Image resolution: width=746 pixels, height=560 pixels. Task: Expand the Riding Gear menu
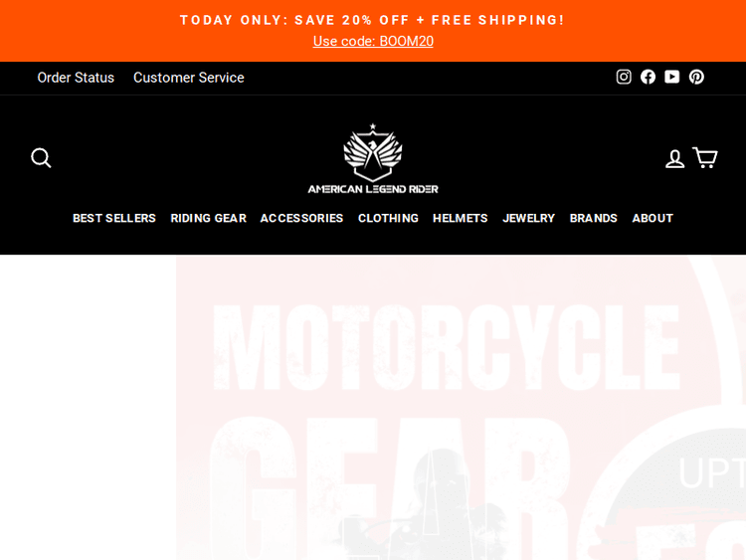pos(209,218)
